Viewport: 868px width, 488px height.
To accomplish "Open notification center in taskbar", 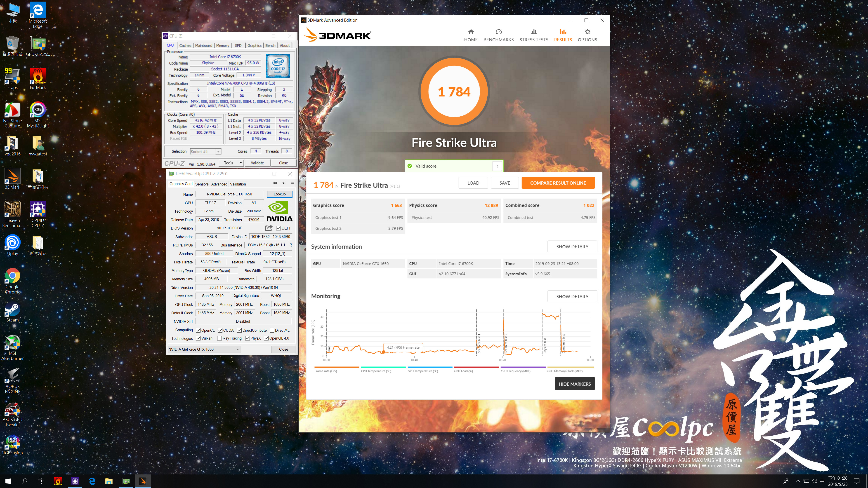I will click(x=857, y=481).
